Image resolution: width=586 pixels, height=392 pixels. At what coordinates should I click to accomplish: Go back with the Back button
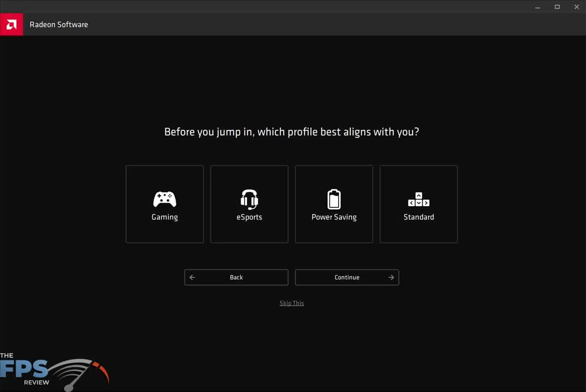tap(236, 277)
